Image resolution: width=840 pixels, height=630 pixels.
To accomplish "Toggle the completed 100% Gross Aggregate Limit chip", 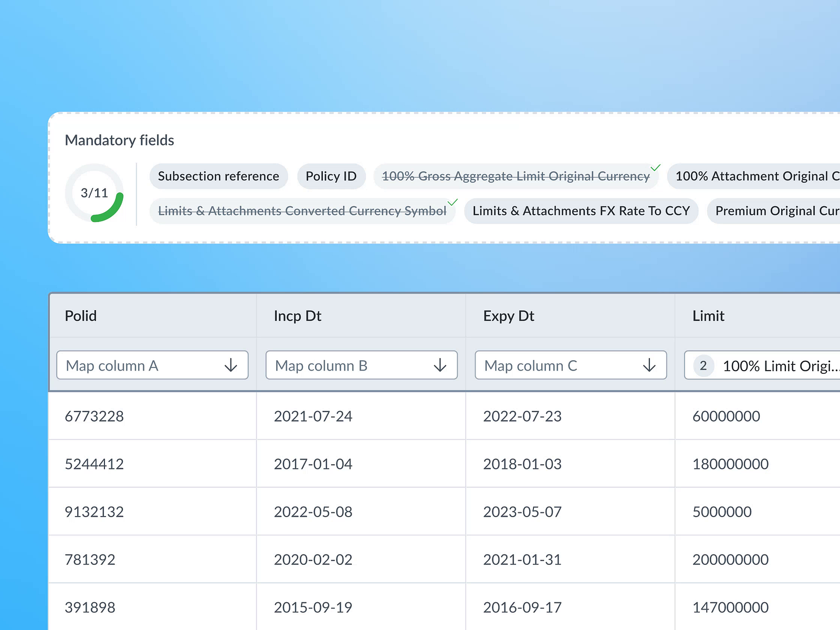I will pyautogui.click(x=515, y=176).
